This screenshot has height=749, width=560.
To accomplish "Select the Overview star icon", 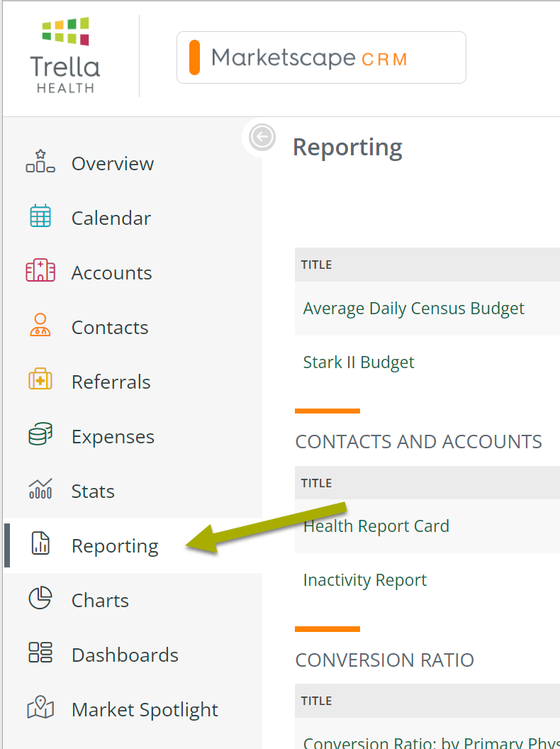I will coord(40,162).
